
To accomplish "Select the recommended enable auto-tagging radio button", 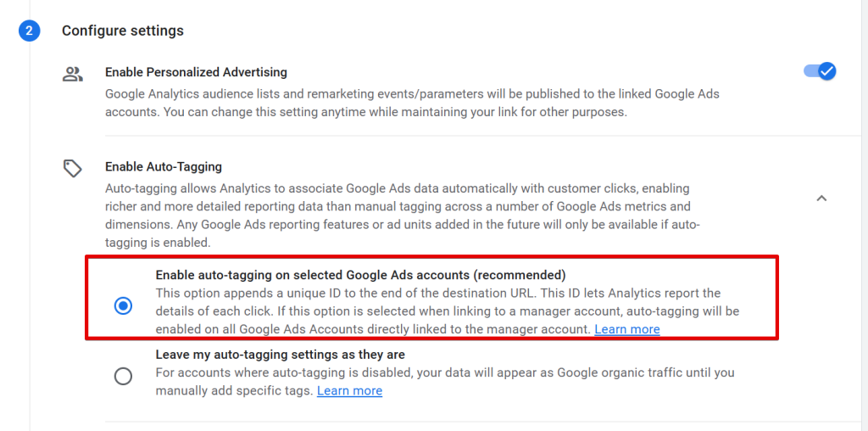I will pos(123,305).
